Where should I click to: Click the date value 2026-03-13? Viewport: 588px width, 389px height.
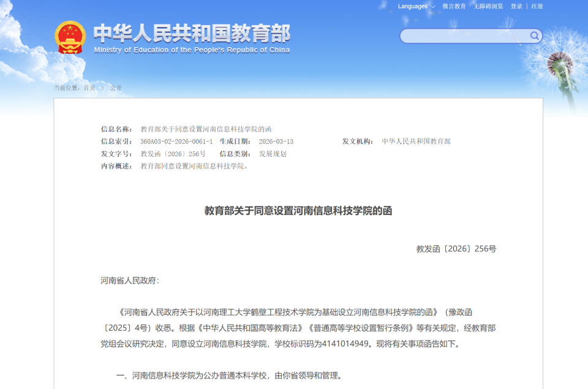tap(276, 142)
